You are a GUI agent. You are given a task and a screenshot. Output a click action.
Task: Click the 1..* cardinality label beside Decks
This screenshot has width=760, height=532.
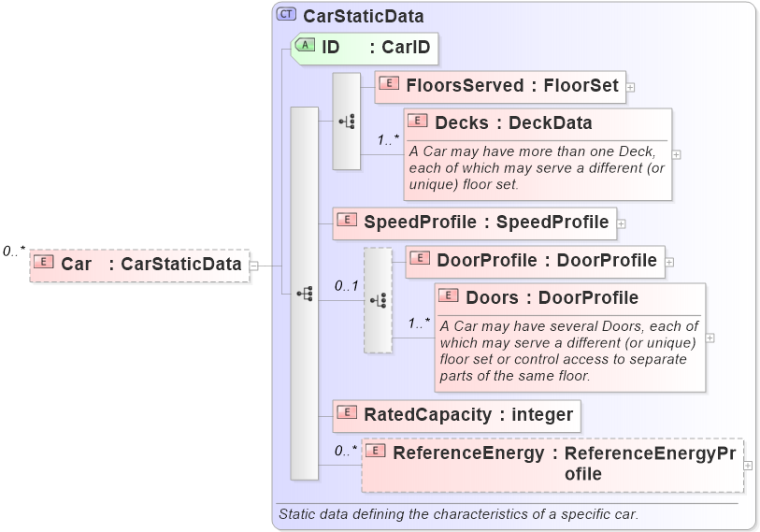[x=389, y=140]
